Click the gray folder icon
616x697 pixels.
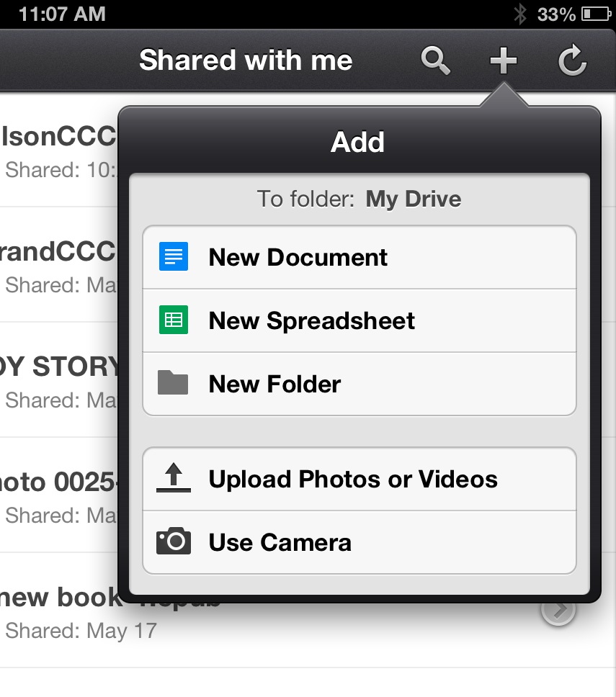pyautogui.click(x=173, y=382)
